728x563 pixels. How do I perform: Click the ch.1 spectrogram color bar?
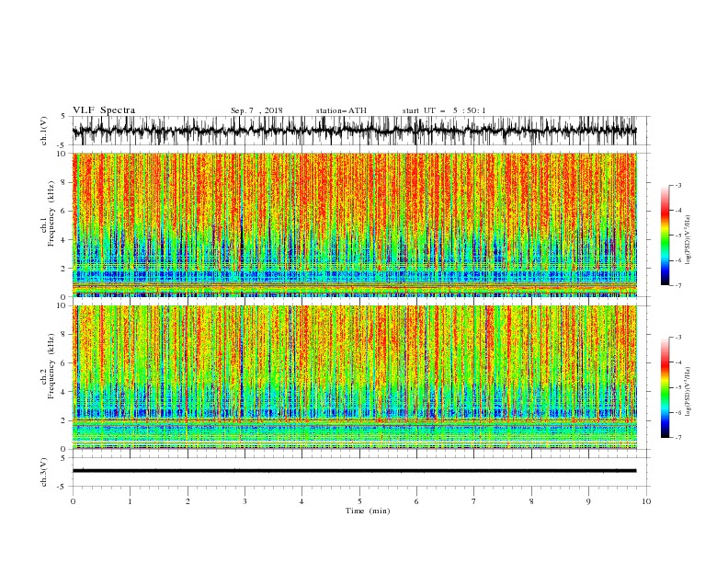click(x=665, y=236)
